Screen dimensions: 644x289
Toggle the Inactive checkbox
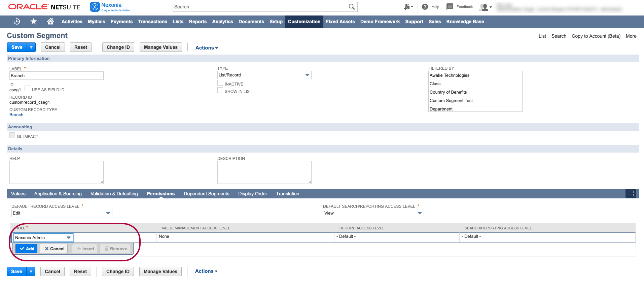[220, 83]
